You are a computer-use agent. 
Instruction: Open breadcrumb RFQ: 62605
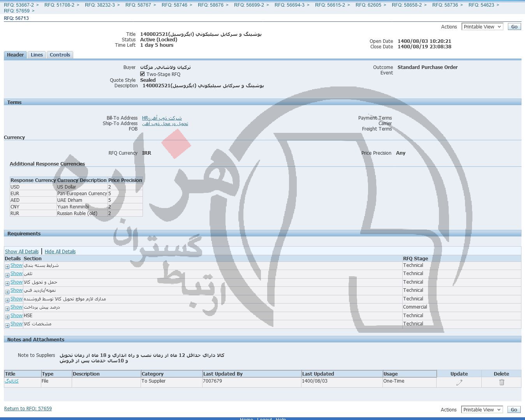[368, 5]
